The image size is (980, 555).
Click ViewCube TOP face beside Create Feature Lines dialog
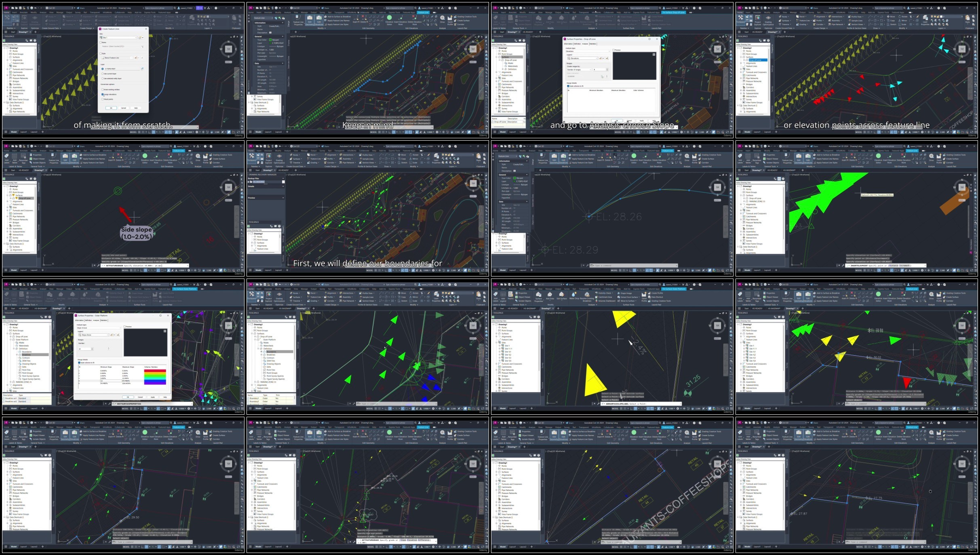(x=228, y=49)
